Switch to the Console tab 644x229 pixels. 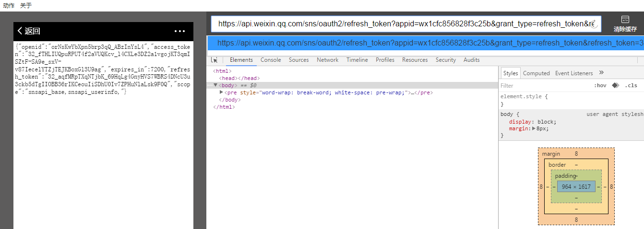(271, 60)
